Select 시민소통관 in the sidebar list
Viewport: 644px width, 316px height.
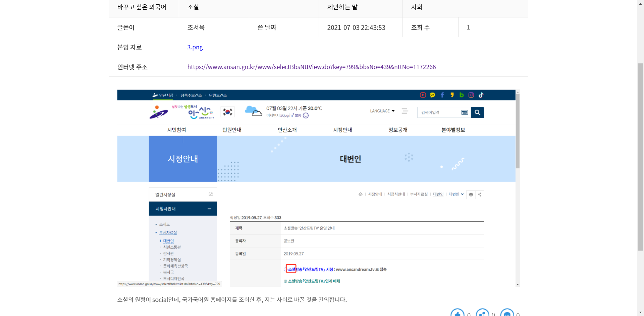pyautogui.click(x=172, y=247)
